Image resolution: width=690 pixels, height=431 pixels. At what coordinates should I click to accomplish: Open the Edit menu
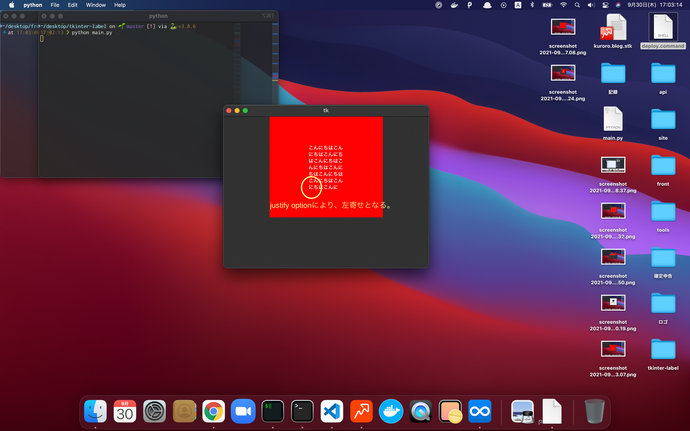[73, 5]
